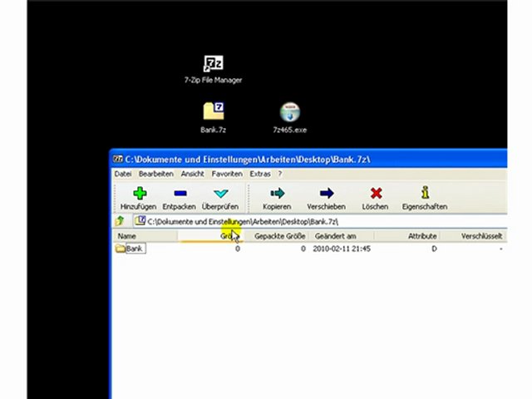Click the Kopieren arrow icon

pyautogui.click(x=277, y=194)
